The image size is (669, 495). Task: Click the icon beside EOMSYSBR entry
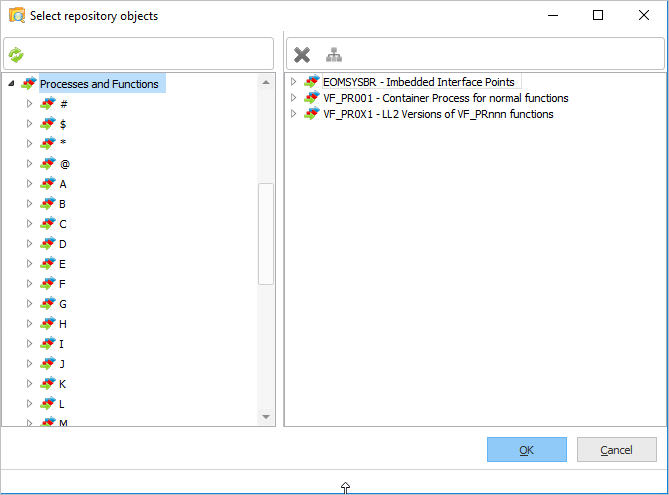[x=313, y=82]
